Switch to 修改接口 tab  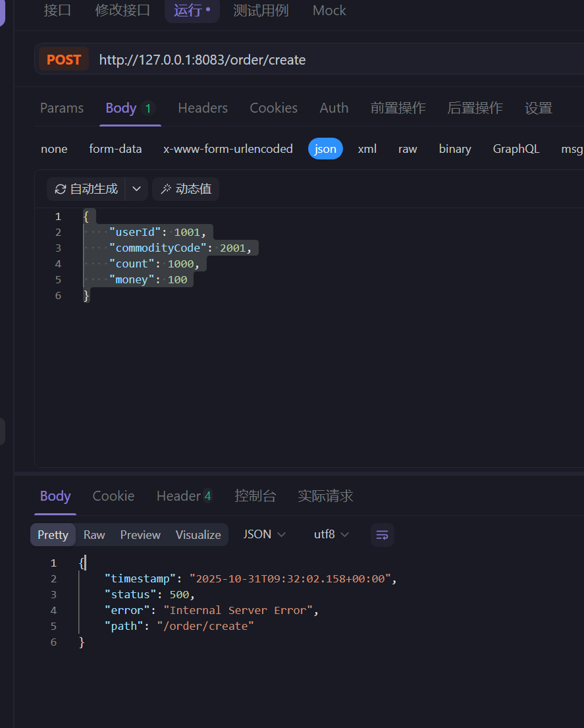pyautogui.click(x=122, y=11)
